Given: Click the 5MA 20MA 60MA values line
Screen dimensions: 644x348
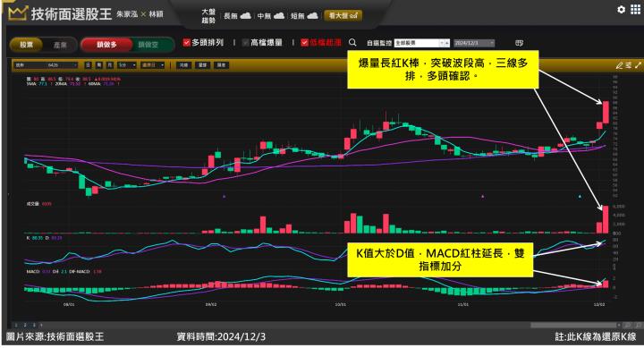Looking at the screenshot, I should [x=73, y=83].
